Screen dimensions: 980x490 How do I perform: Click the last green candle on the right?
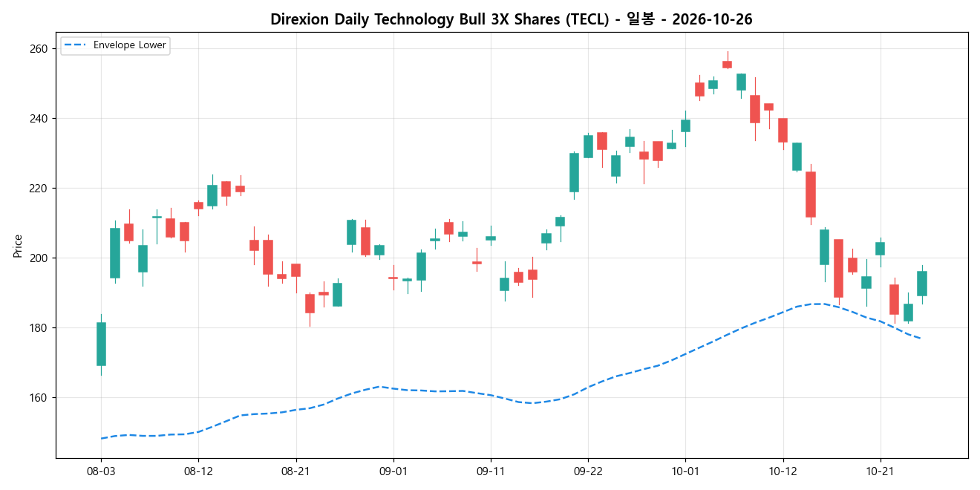pos(922,284)
